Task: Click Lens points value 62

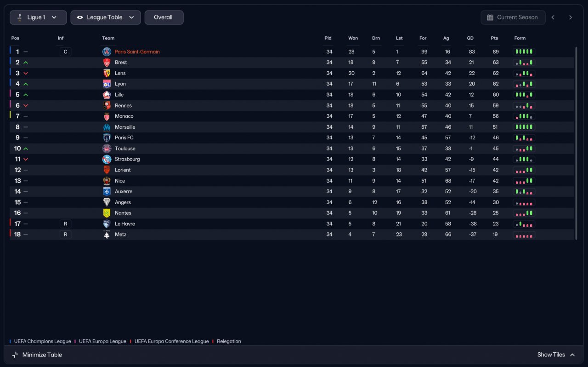Action: (496, 73)
